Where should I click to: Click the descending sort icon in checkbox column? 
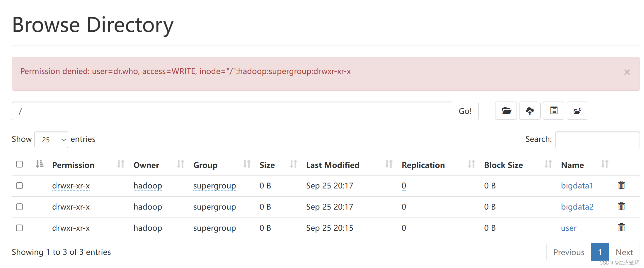[40, 164]
